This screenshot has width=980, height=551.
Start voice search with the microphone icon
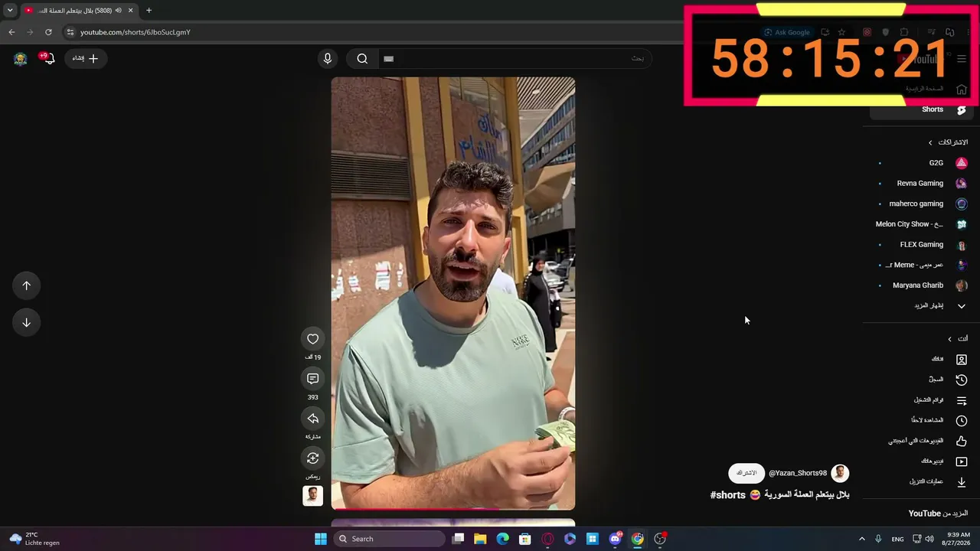tap(328, 58)
